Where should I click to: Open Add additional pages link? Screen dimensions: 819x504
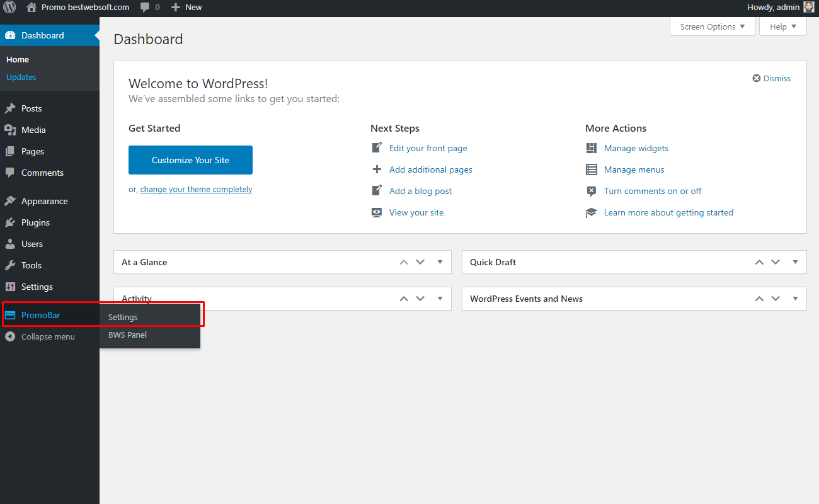pyautogui.click(x=431, y=169)
